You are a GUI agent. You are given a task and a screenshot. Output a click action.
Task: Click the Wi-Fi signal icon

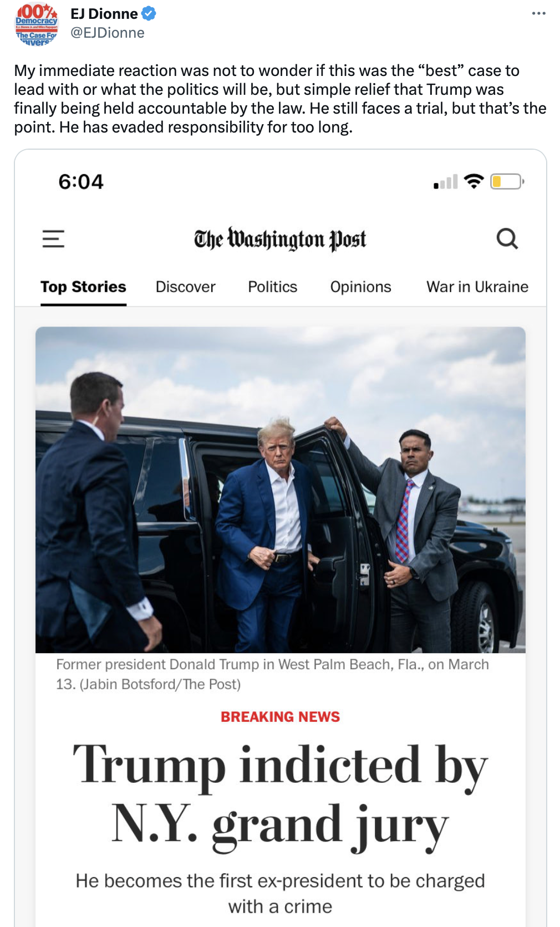474,181
